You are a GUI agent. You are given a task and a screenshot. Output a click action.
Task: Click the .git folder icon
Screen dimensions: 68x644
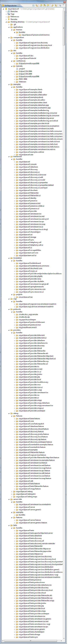(x=12, y=24)
